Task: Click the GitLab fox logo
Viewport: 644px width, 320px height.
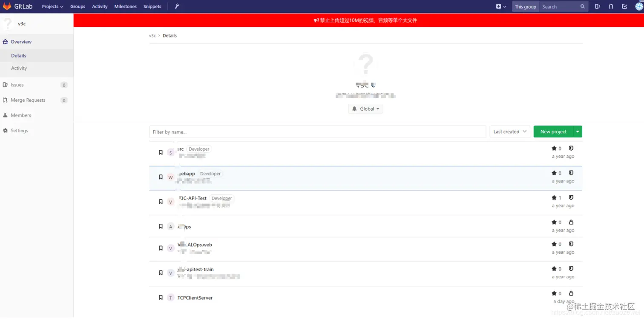Action: [x=7, y=6]
